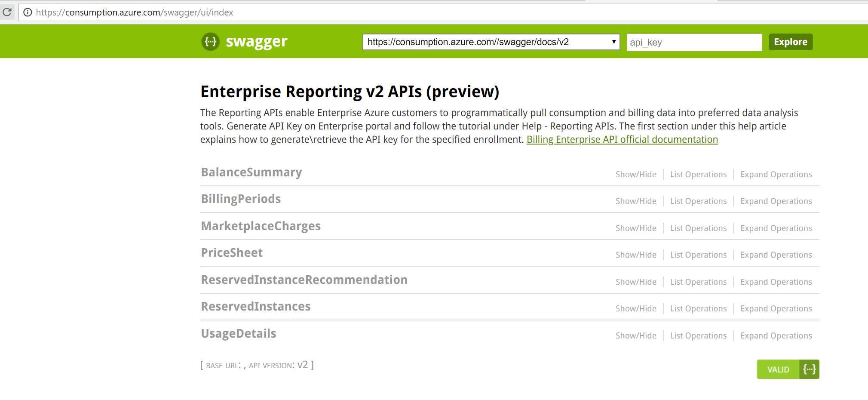Focus the api_key input field
868x400 pixels.
(x=694, y=42)
